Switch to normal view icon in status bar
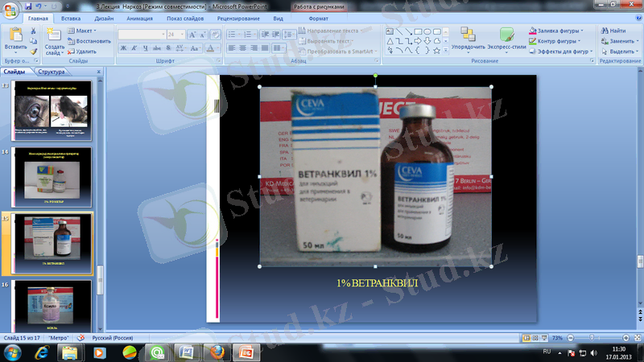 click(x=526, y=338)
